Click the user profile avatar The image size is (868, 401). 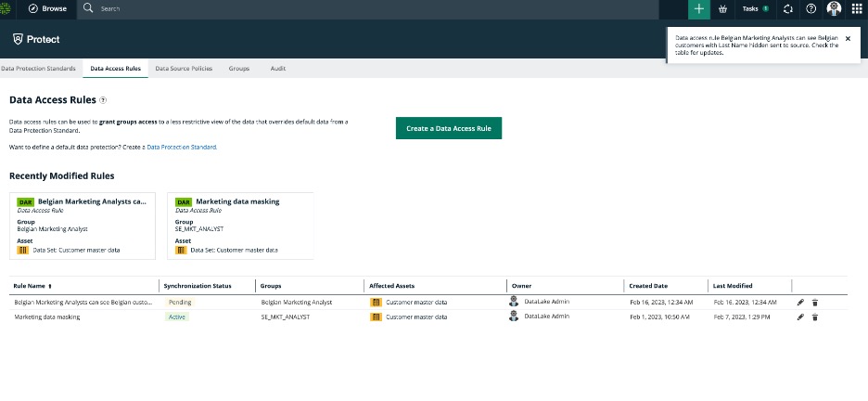[x=834, y=8]
